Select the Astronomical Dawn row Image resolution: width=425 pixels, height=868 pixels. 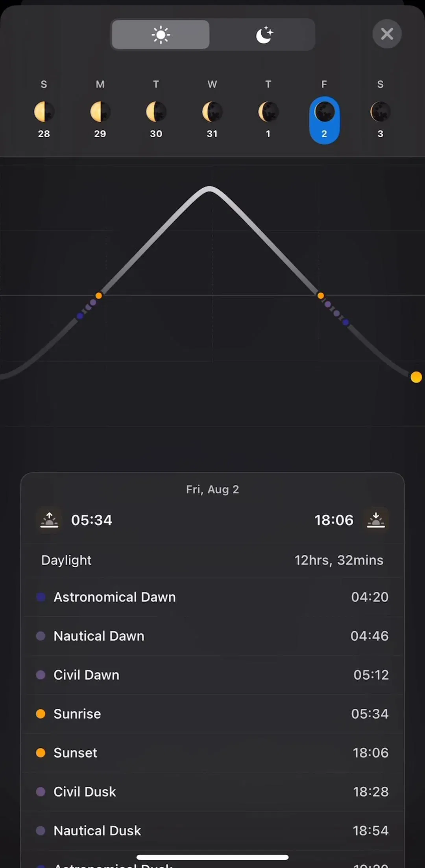coord(213,597)
